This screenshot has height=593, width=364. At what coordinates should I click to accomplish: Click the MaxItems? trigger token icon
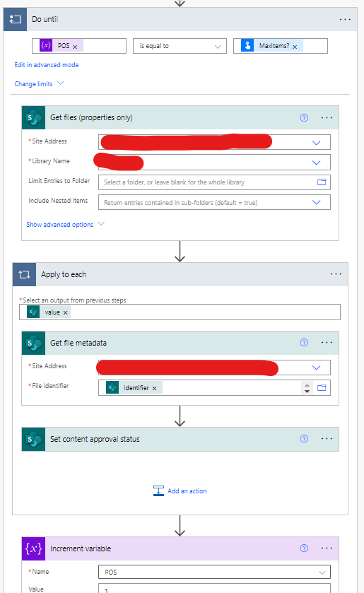247,45
